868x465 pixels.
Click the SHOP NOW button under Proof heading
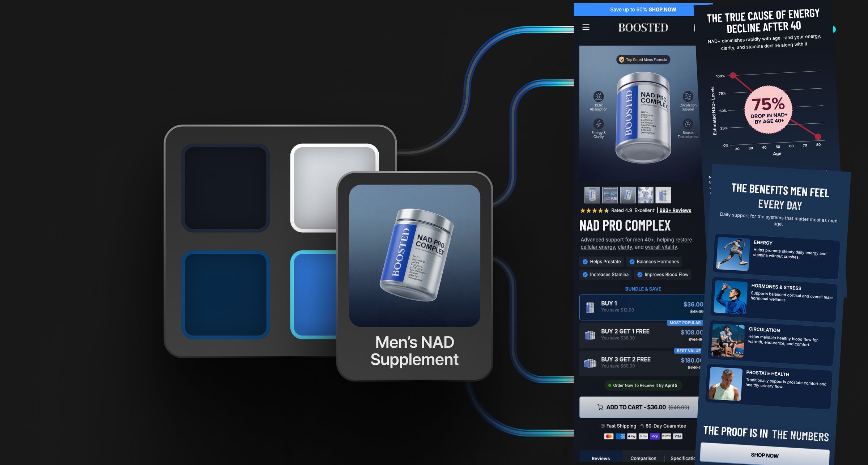coord(765,455)
